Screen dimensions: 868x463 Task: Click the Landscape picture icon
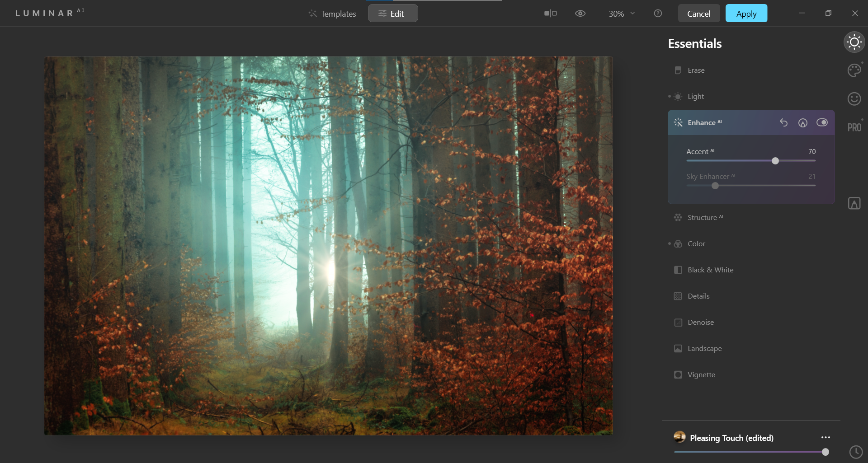678,348
